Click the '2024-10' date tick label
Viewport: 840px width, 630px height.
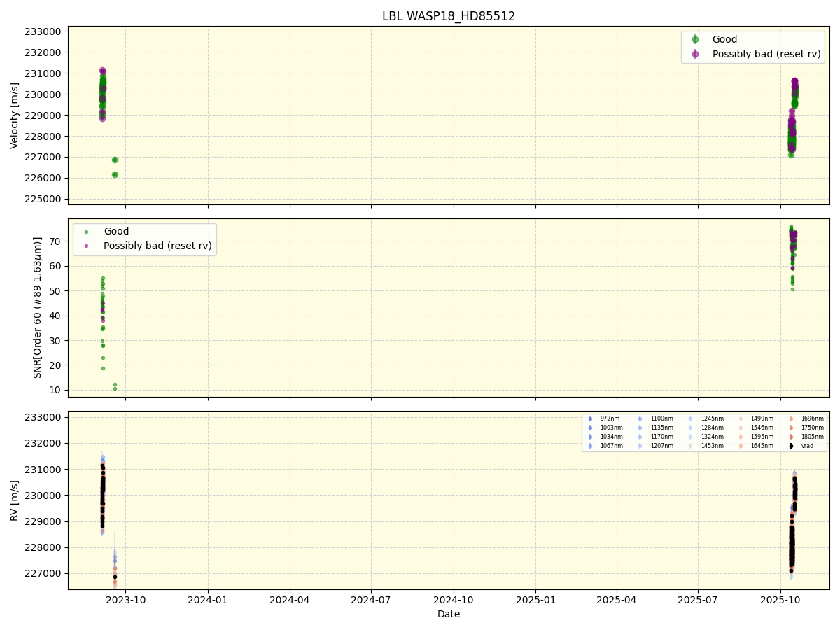(454, 600)
